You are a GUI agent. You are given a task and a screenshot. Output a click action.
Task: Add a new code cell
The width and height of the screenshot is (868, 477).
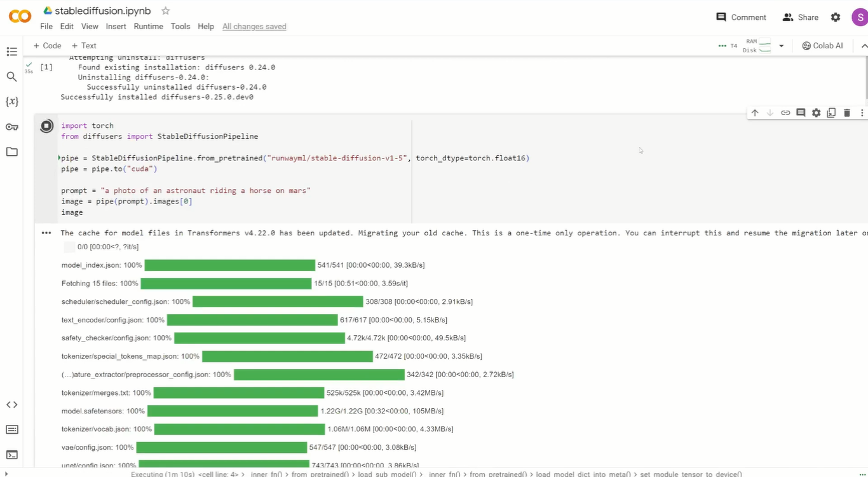coord(47,45)
